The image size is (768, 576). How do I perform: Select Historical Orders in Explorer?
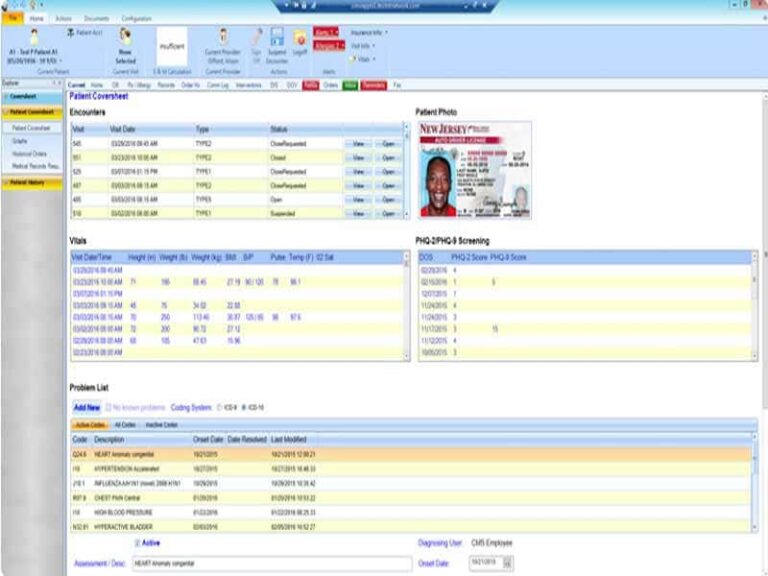[x=29, y=154]
